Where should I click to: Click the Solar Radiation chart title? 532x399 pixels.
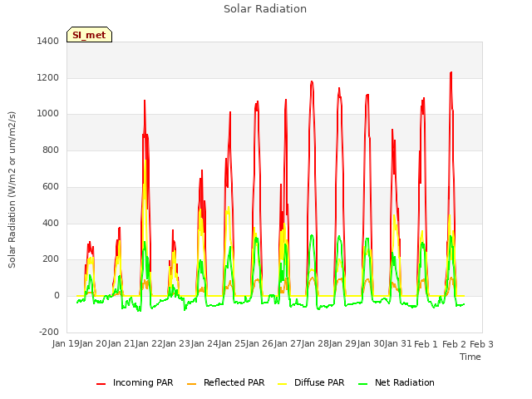pyautogui.click(x=265, y=9)
